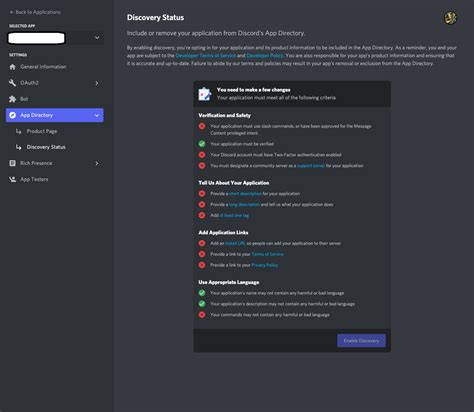Open Developer Terms of Service link
The image size is (474, 412).
206,56
